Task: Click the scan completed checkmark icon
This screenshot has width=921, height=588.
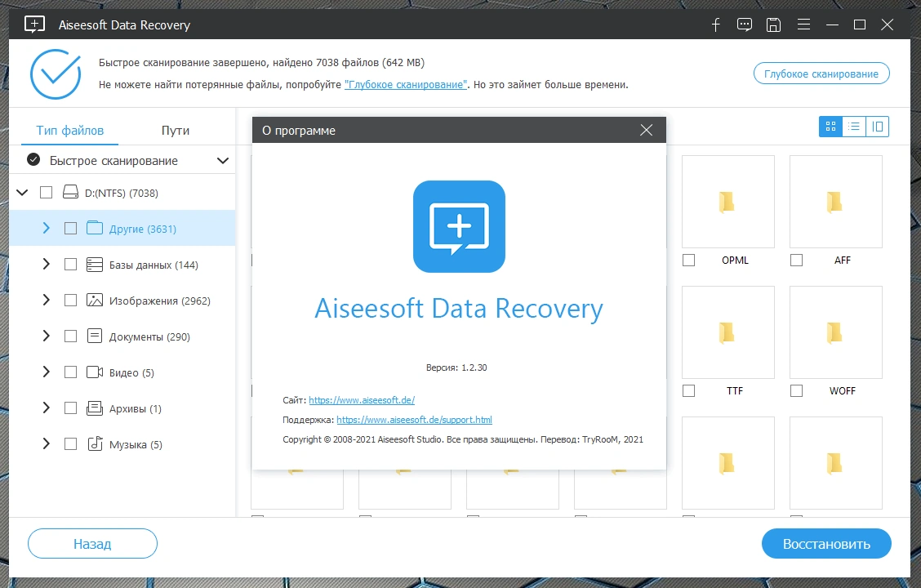Action: pos(56,74)
